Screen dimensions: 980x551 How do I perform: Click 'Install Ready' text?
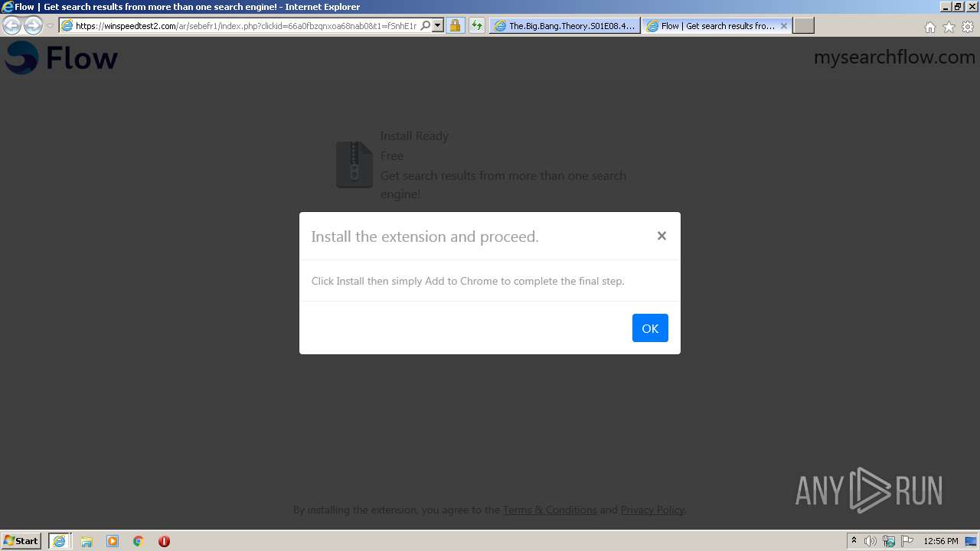tap(414, 135)
